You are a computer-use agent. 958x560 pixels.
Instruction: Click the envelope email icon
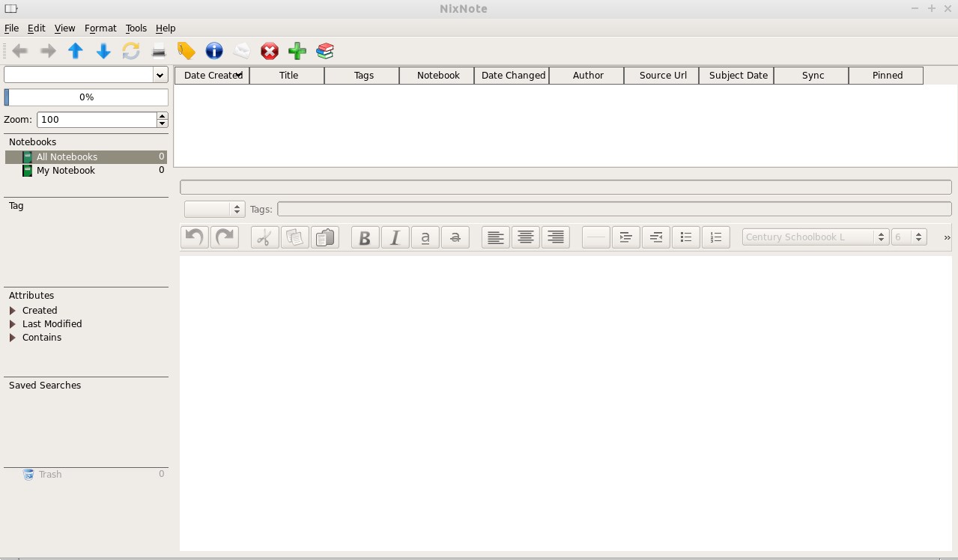pyautogui.click(x=242, y=51)
